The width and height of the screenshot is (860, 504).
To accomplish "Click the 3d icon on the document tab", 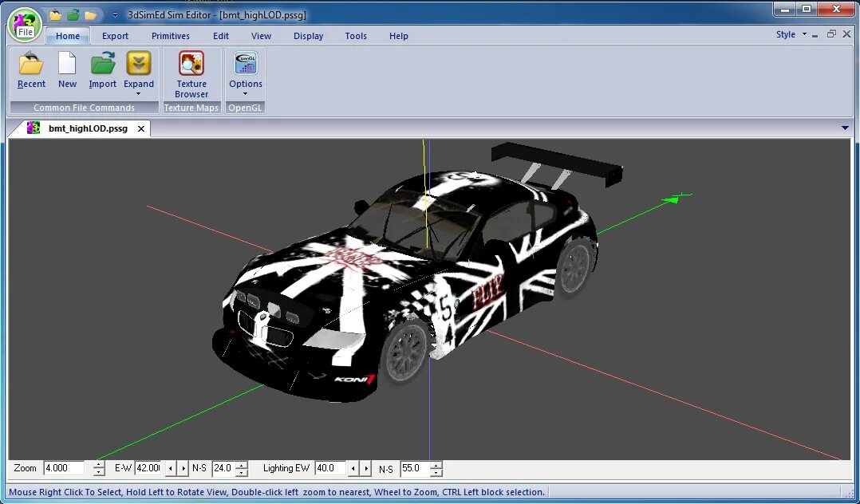I will click(34, 128).
